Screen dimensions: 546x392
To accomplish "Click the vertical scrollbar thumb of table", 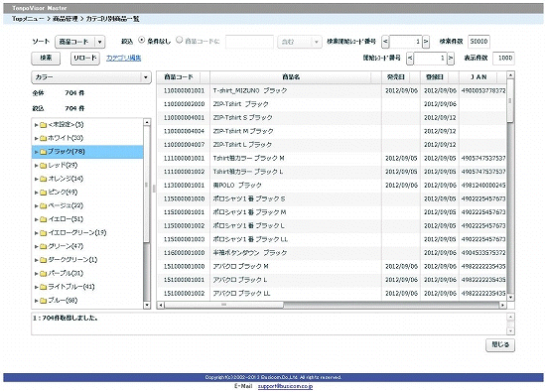I will (x=510, y=100).
